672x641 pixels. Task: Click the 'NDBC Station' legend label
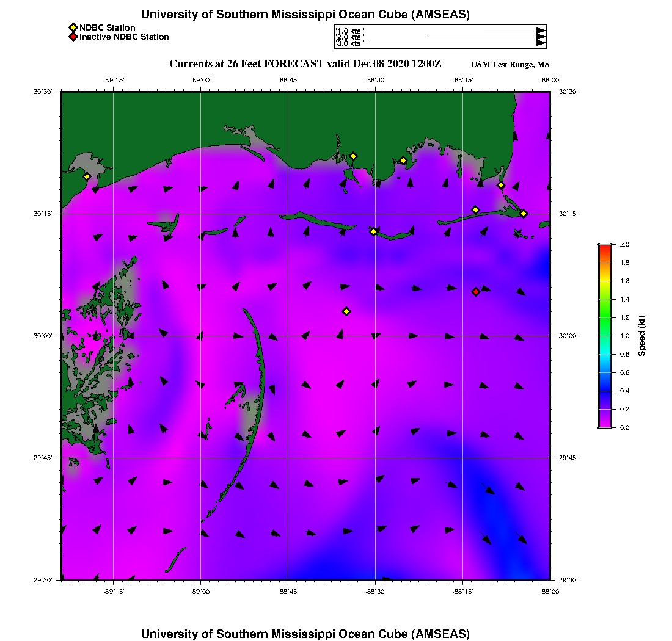(x=108, y=27)
